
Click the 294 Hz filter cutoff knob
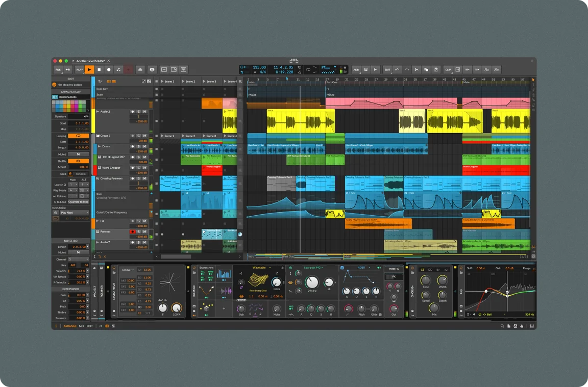312,282
